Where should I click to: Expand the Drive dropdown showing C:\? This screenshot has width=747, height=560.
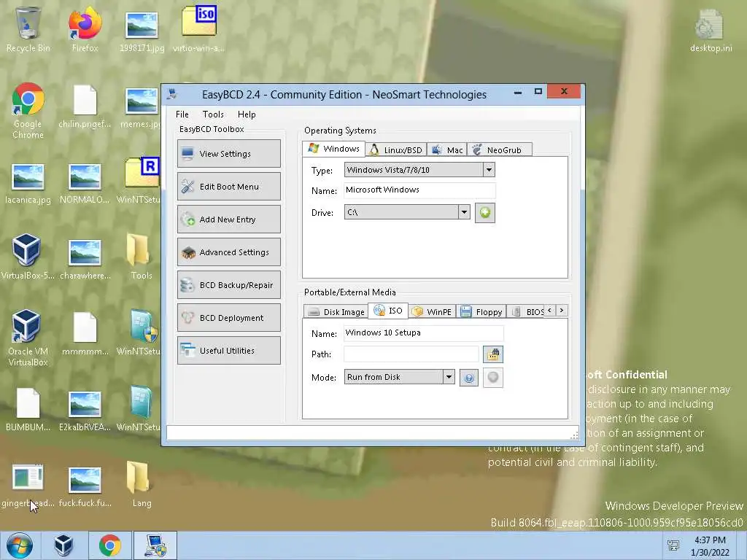(x=464, y=212)
